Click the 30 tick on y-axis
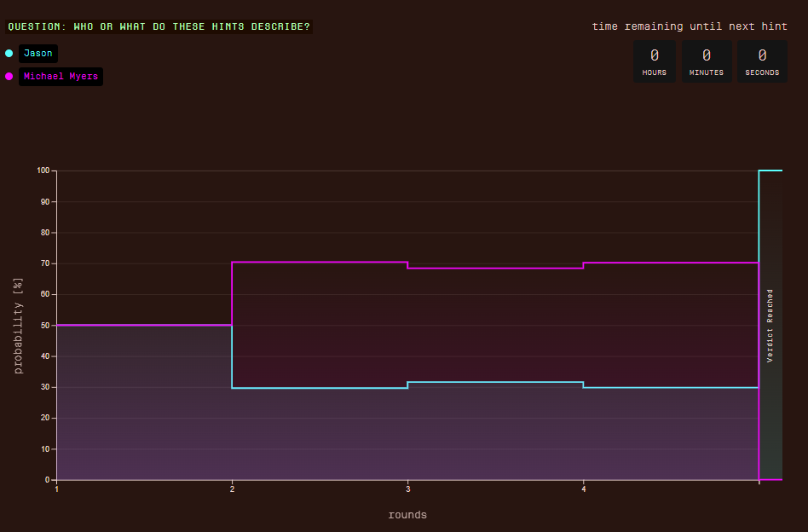The image size is (808, 532). point(45,387)
